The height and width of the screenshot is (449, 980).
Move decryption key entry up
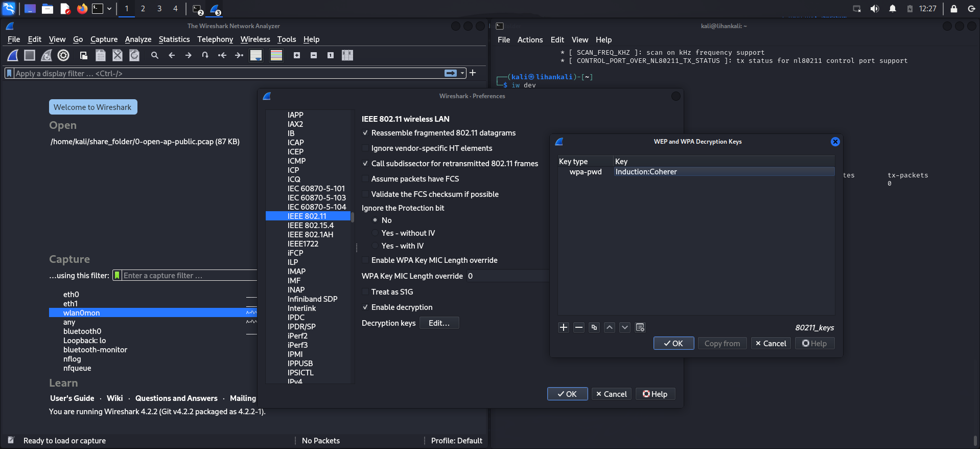(x=610, y=327)
